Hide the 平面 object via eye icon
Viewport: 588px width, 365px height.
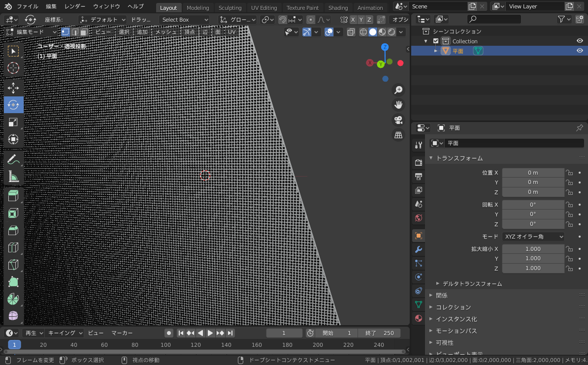[580, 51]
